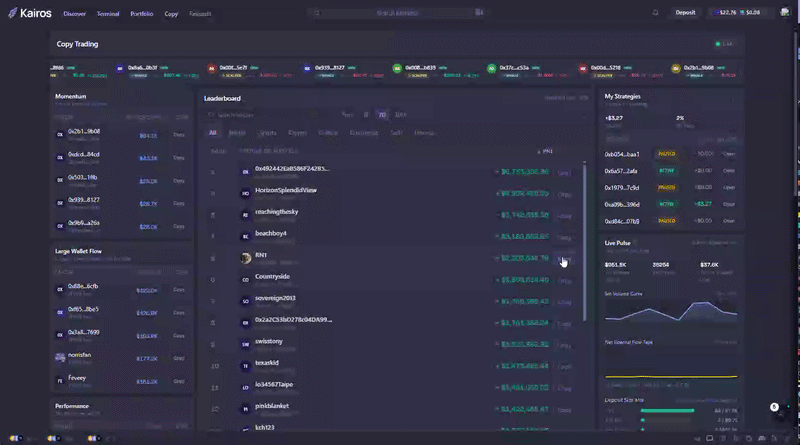Click the HO avatar of HorizonSplendidView
The height and width of the screenshot is (445, 800).
(245, 193)
